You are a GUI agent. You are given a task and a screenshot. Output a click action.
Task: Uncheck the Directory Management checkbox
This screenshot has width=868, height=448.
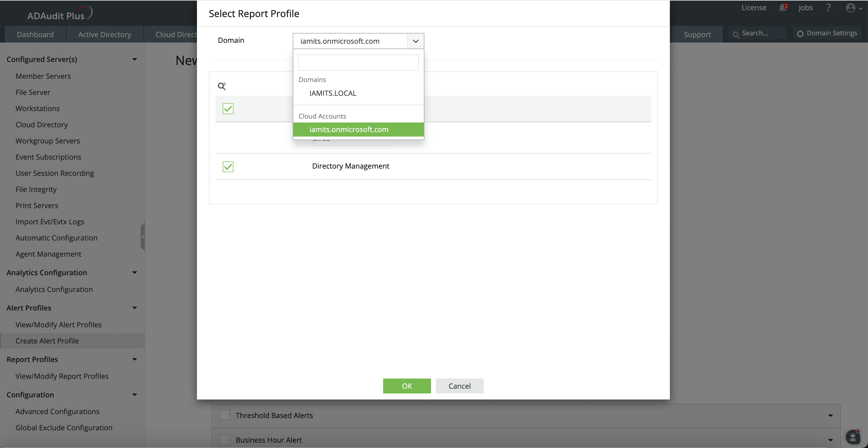click(228, 167)
